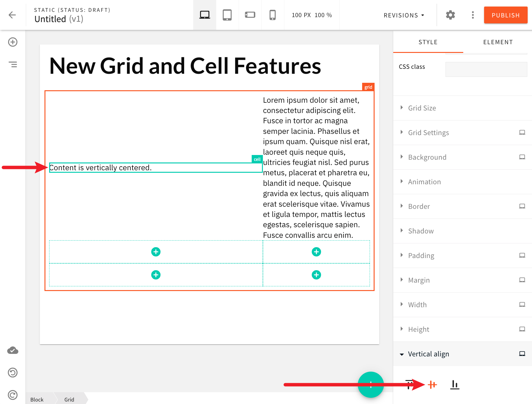The height and width of the screenshot is (404, 532).
Task: Click inside the CSS class field
Action: tap(486, 69)
